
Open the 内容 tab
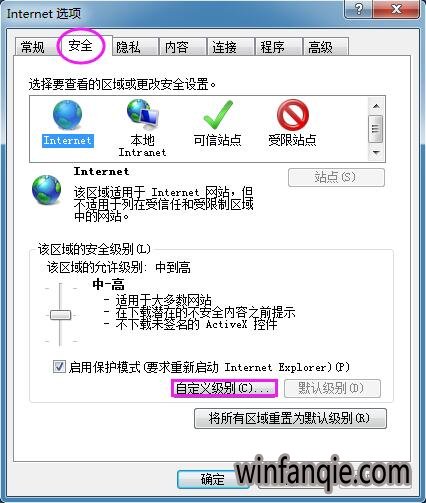point(177,47)
